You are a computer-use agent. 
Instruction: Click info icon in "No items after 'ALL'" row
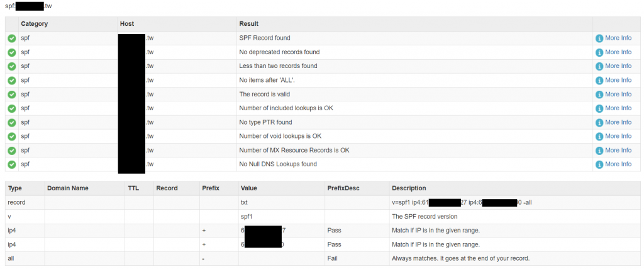(599, 81)
